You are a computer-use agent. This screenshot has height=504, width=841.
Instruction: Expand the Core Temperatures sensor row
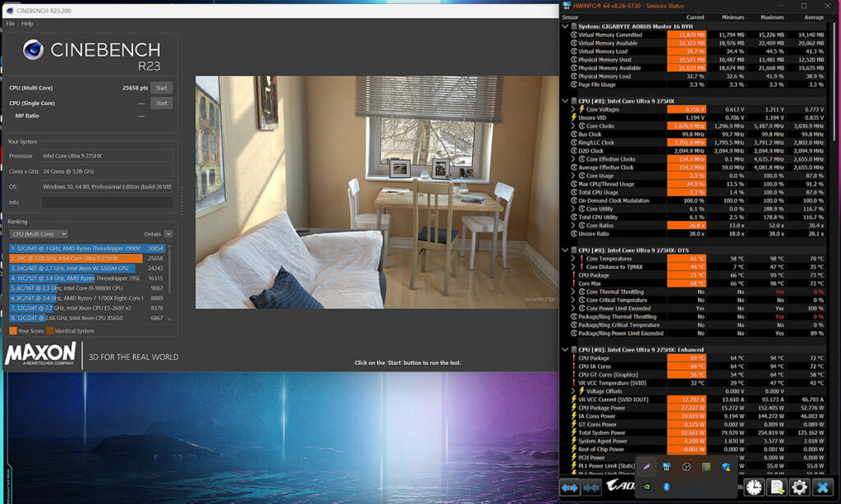[x=572, y=259]
